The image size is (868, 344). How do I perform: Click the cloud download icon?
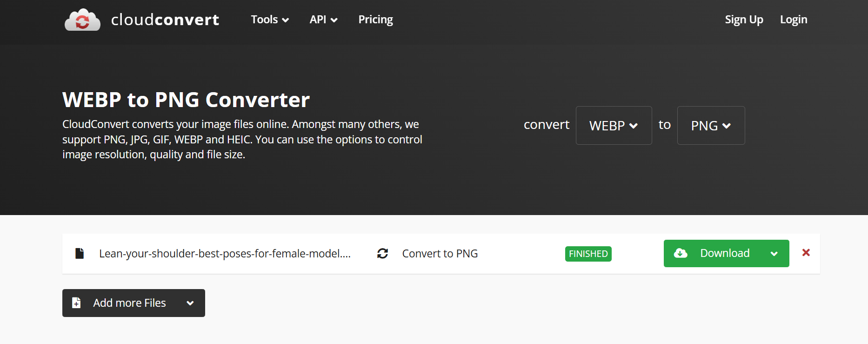coord(681,253)
